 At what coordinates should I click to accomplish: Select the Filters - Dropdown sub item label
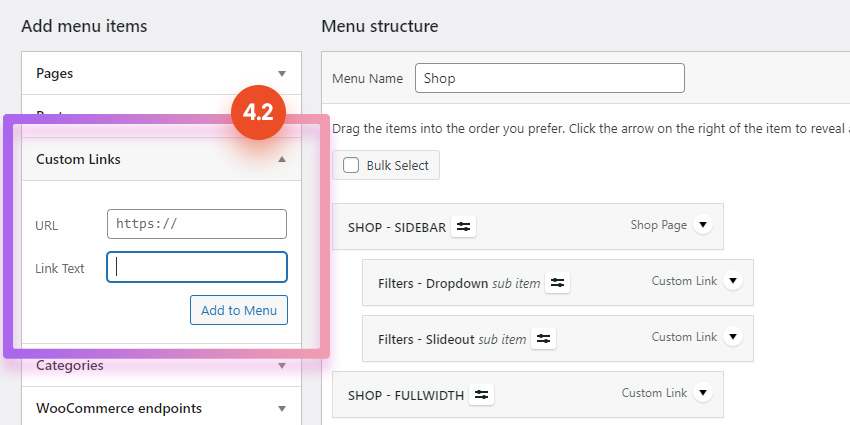[459, 283]
